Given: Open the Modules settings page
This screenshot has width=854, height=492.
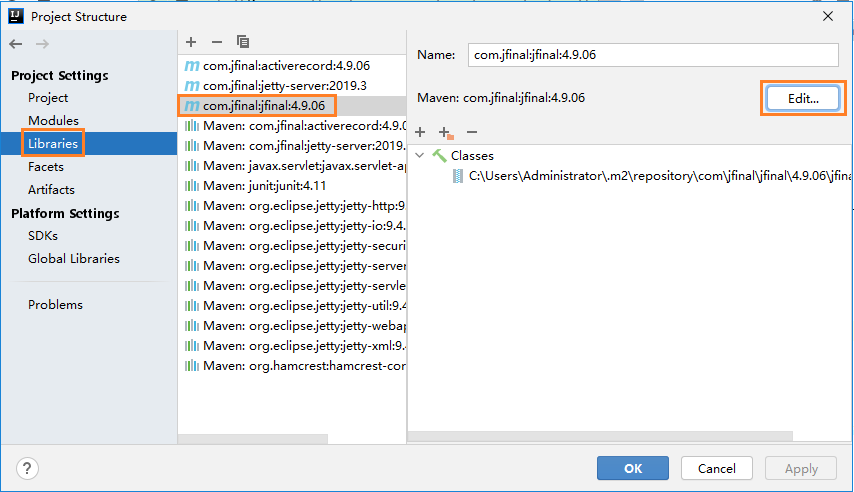Looking at the screenshot, I should pos(53,121).
